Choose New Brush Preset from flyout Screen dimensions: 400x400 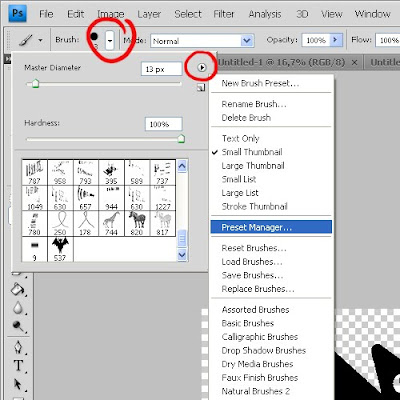(x=271, y=83)
